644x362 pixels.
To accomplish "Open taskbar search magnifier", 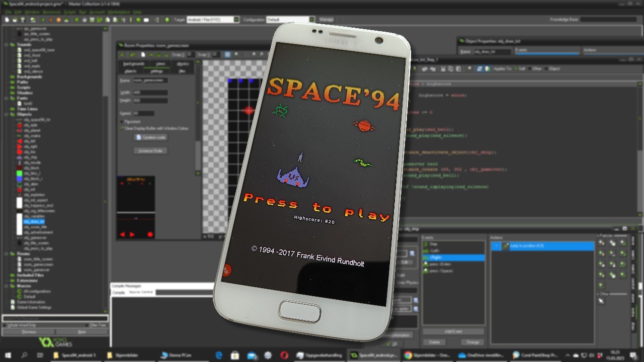I will (24, 355).
